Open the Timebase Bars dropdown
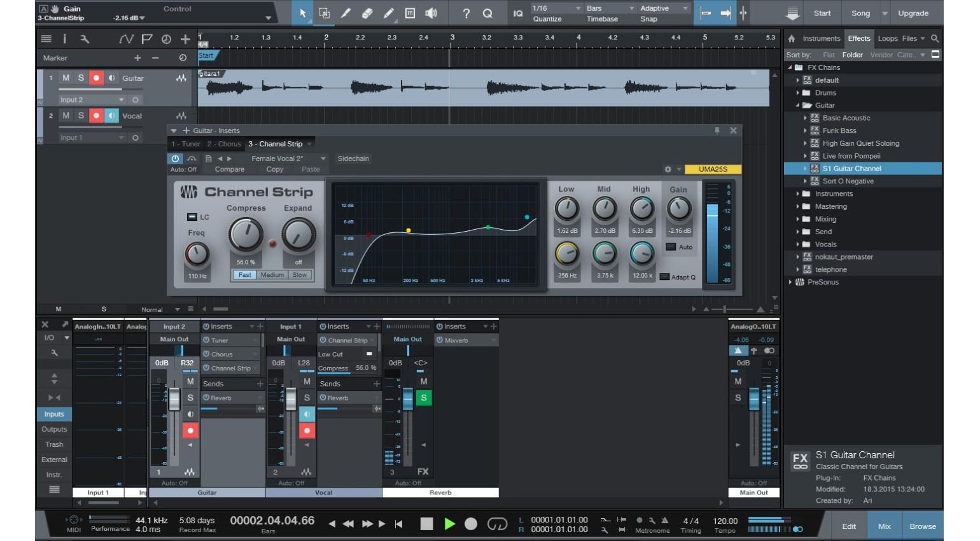This screenshot has height=541, width=980. 610,8
